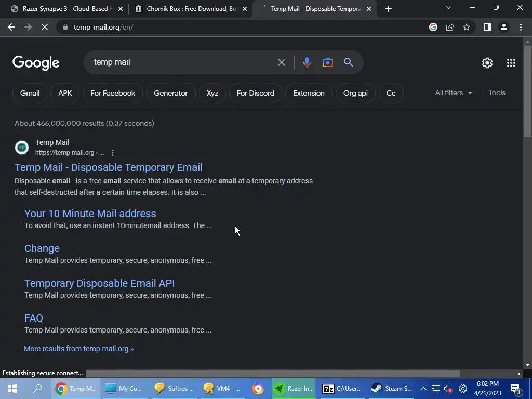532x399 pixels.
Task: Open the 7-Zip taskbar window
Action: coord(342,389)
